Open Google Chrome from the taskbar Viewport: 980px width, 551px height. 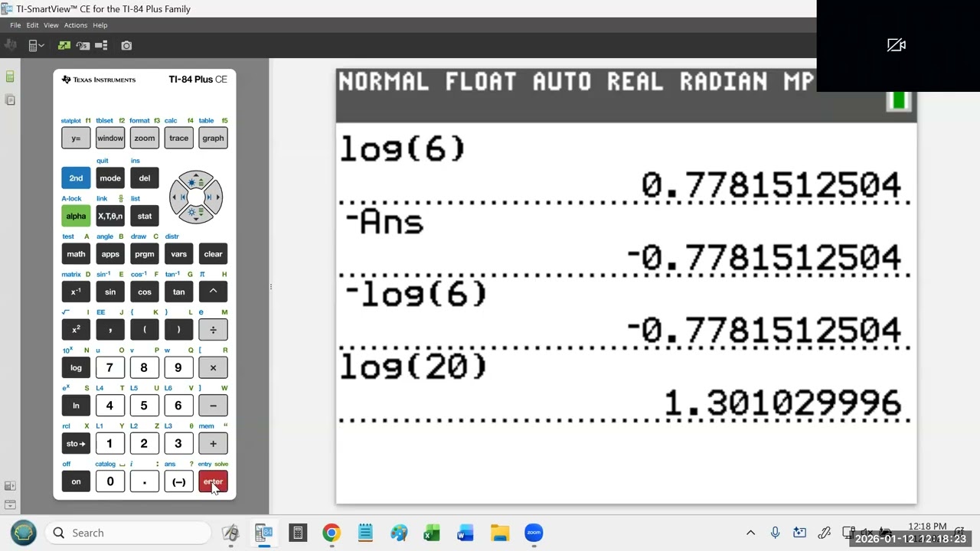[332, 533]
